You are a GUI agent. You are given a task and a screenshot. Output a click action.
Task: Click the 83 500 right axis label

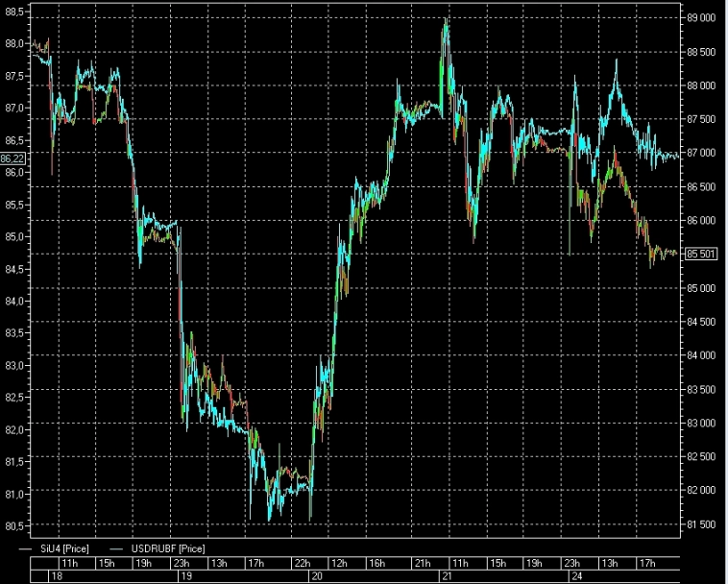701,389
